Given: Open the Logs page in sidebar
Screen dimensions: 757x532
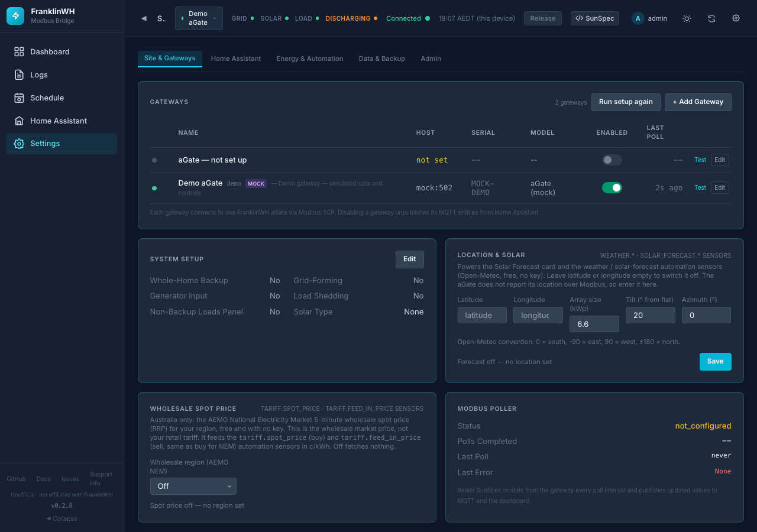Looking at the screenshot, I should 62,74.
